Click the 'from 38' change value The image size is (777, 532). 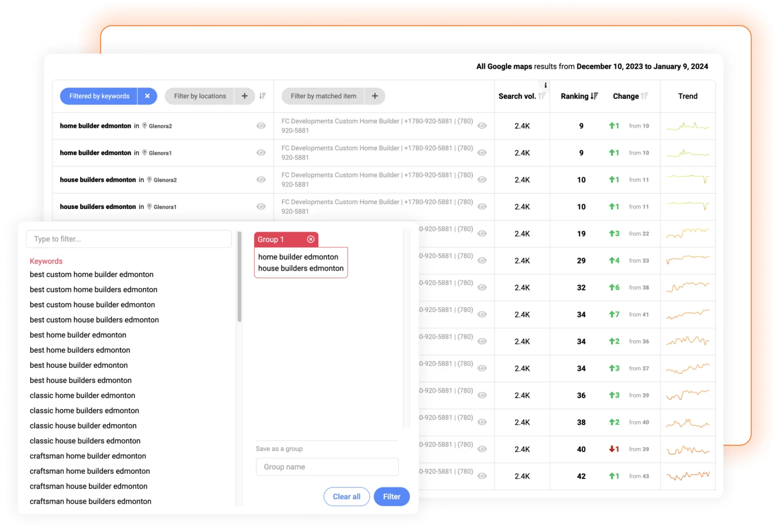(x=639, y=288)
